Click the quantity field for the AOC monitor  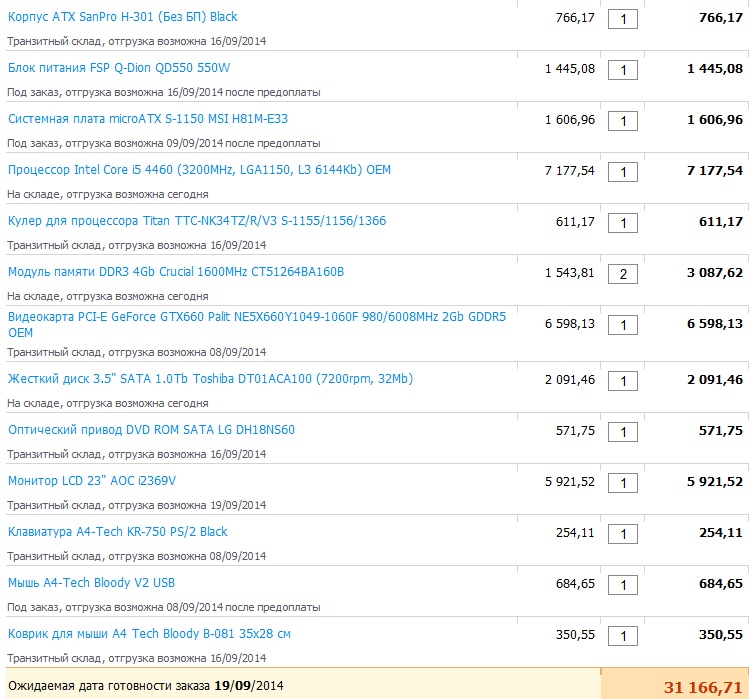(623, 483)
